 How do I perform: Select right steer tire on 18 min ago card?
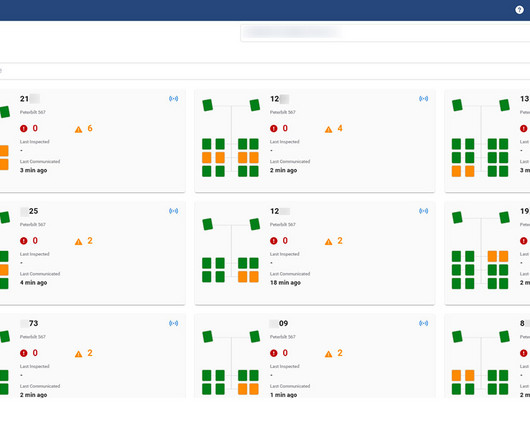pos(255,224)
